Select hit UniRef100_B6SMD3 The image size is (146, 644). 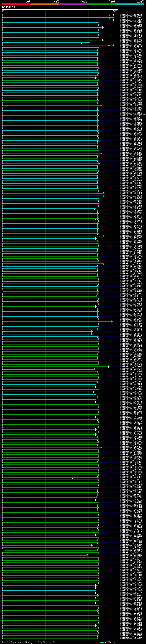pos(131,32)
